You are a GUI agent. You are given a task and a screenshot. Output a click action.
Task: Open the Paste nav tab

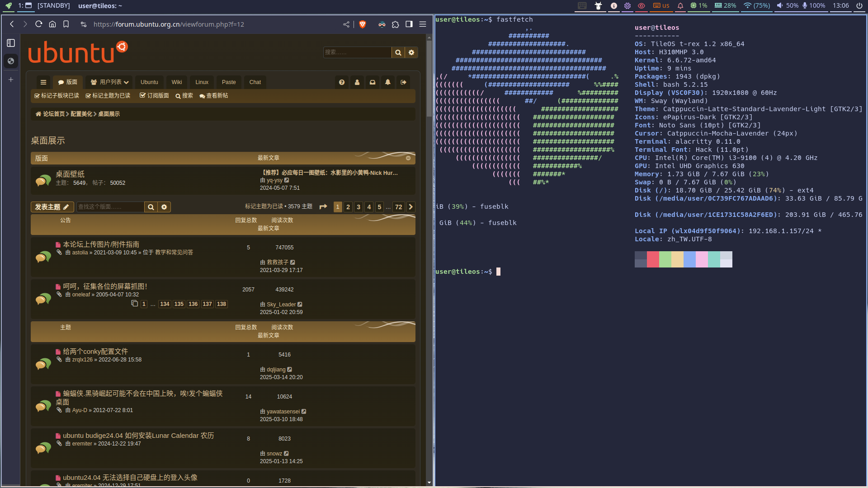coord(229,82)
